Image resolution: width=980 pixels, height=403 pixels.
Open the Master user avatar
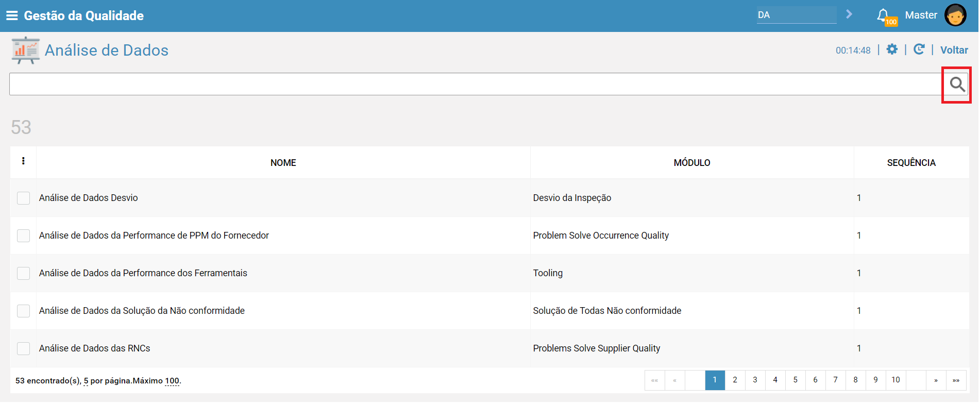(955, 15)
